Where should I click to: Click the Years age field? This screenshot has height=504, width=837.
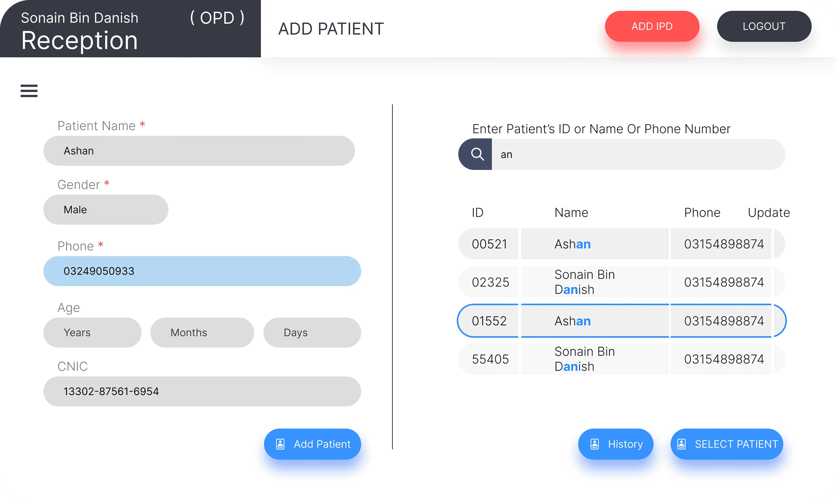point(92,332)
